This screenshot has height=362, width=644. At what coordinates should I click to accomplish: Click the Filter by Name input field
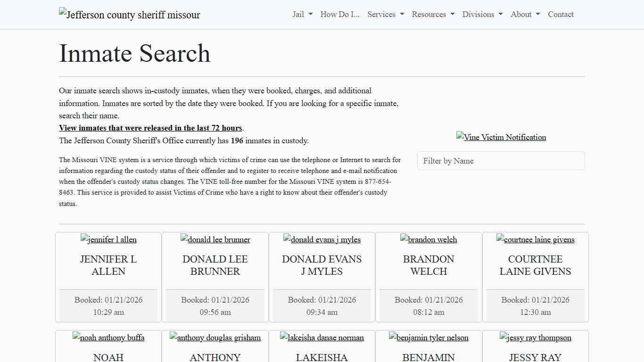tap(501, 161)
